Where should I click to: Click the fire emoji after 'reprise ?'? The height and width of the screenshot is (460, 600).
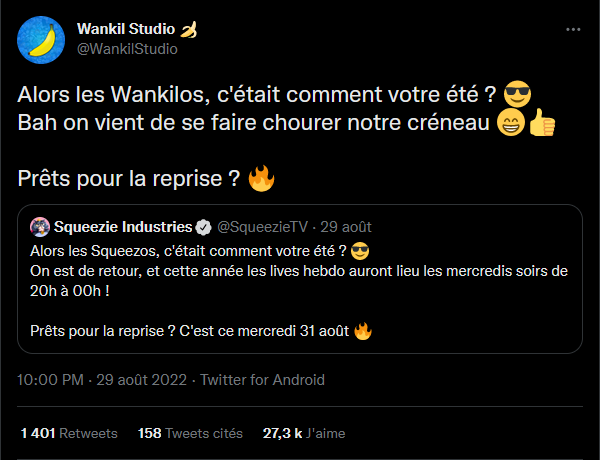click(x=262, y=178)
